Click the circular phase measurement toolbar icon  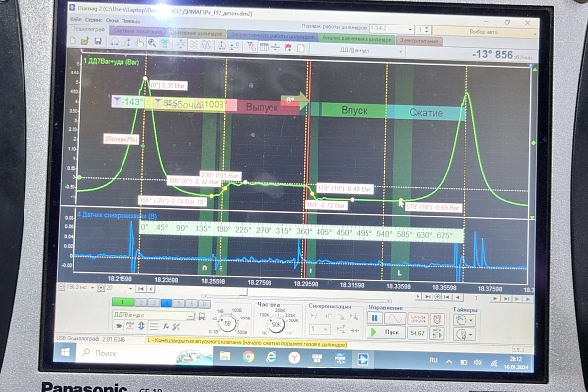[x=221, y=45]
